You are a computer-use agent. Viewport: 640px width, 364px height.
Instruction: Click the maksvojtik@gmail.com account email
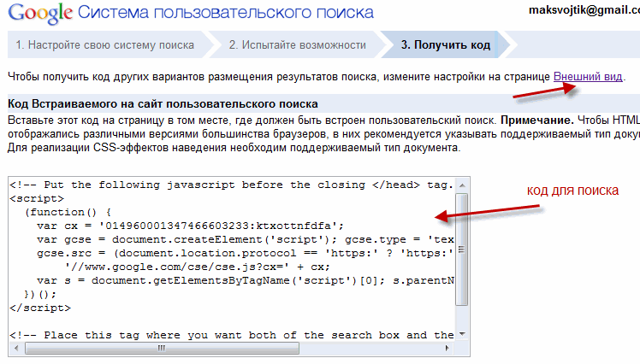(x=584, y=9)
